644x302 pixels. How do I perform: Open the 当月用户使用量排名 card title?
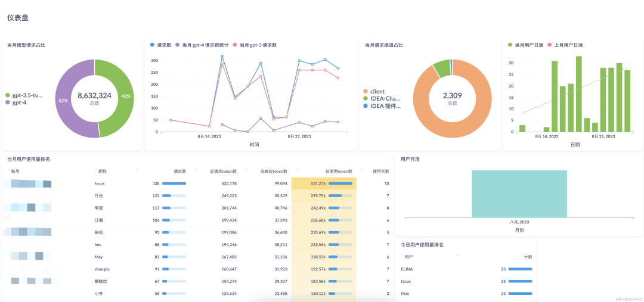(x=29, y=159)
